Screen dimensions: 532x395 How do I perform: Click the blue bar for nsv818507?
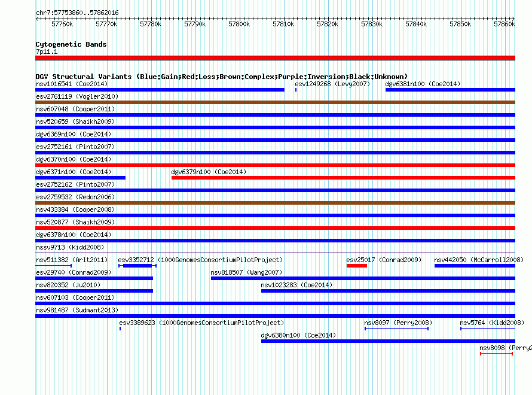coord(363,278)
